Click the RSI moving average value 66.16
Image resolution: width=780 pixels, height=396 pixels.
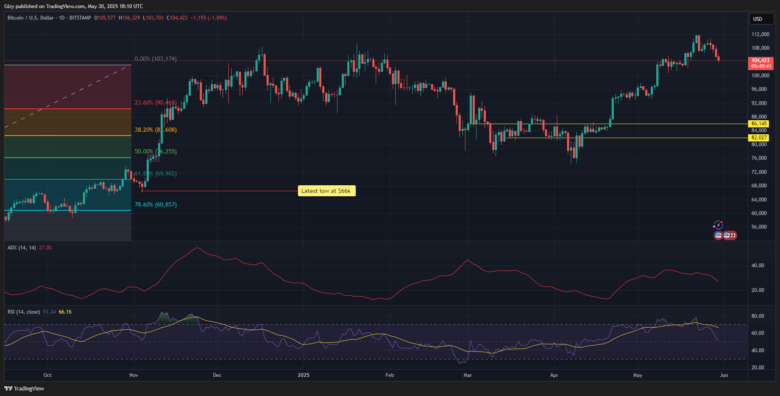[x=65, y=311]
